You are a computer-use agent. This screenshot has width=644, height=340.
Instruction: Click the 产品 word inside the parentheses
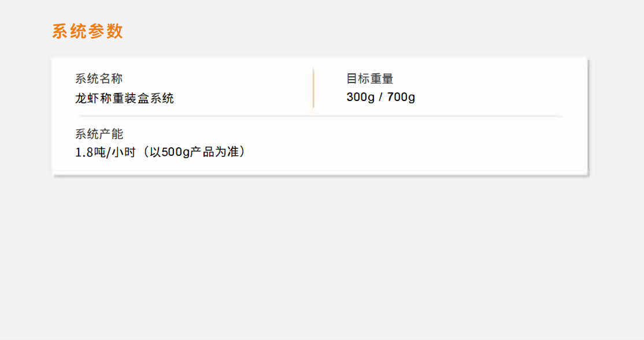(202, 152)
